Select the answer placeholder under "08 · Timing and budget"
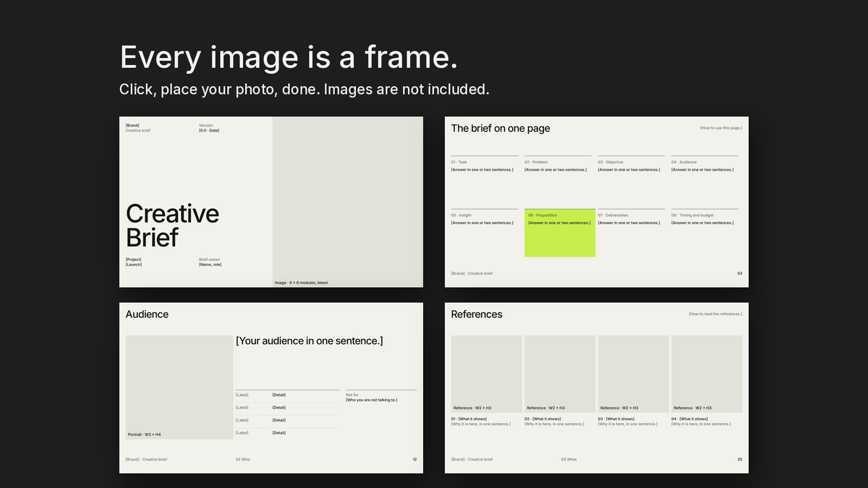868x488 pixels. coord(702,223)
